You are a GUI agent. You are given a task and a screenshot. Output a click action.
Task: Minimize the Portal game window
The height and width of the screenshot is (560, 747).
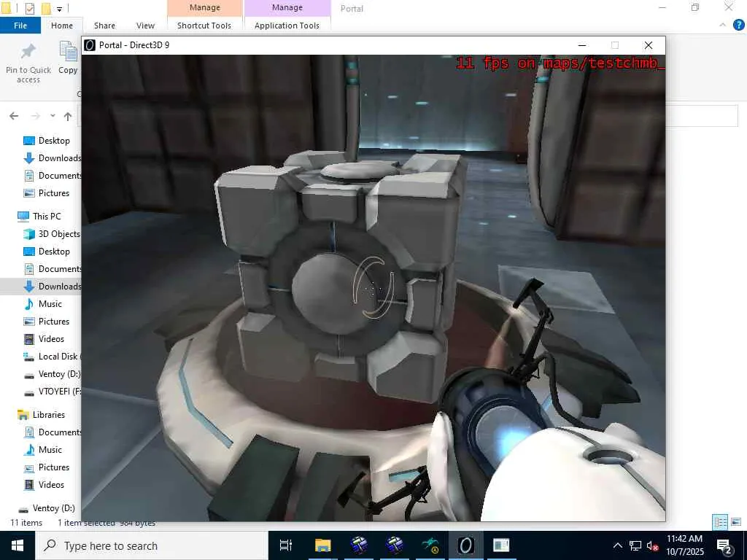coord(581,45)
